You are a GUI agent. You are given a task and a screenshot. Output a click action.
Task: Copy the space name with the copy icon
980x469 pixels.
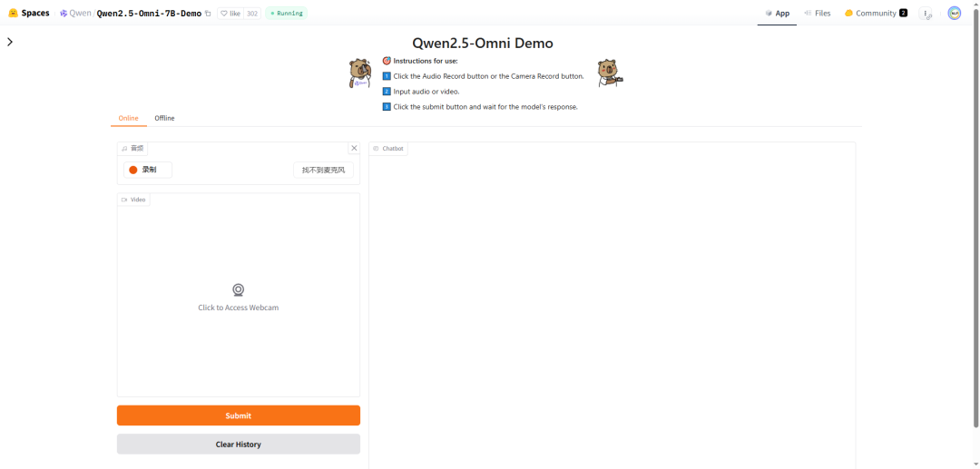[208, 13]
